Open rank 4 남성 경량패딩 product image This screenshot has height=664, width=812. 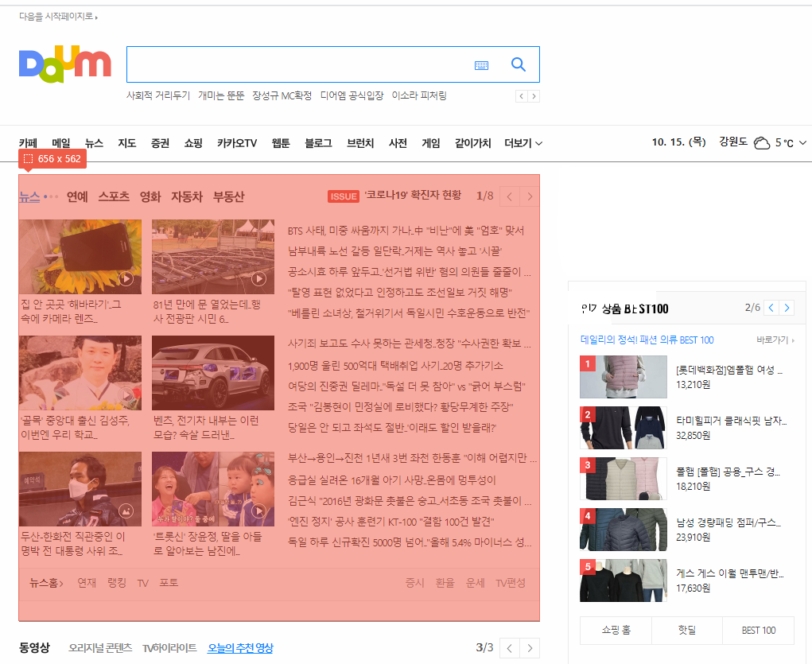624,530
